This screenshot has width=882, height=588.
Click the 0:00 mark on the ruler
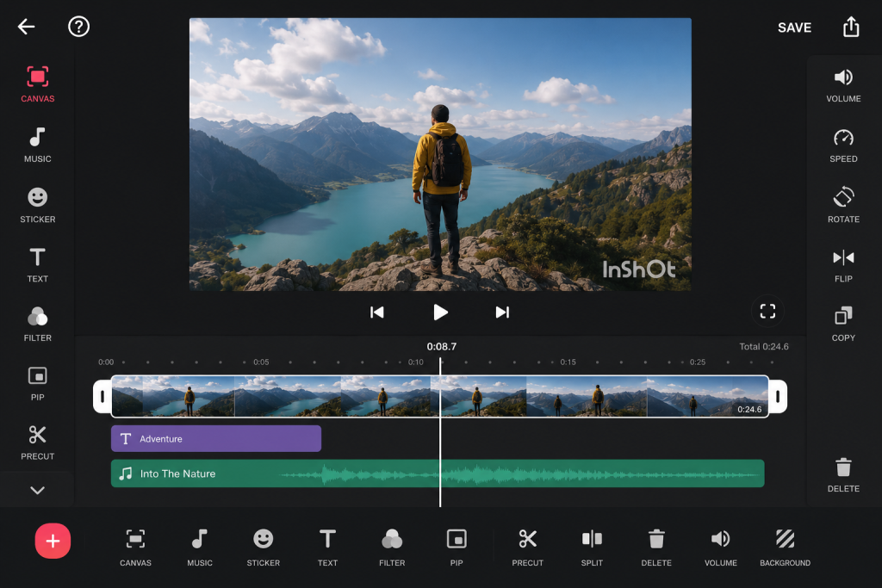coord(106,362)
